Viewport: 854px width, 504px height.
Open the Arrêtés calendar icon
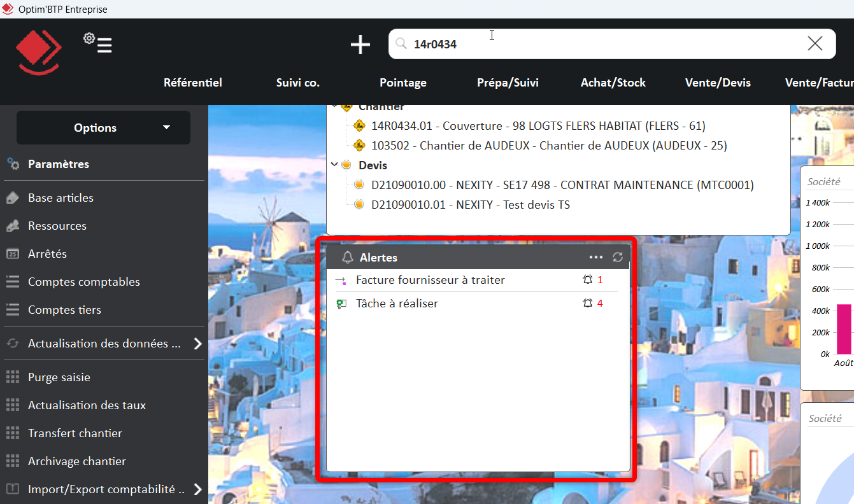14,253
